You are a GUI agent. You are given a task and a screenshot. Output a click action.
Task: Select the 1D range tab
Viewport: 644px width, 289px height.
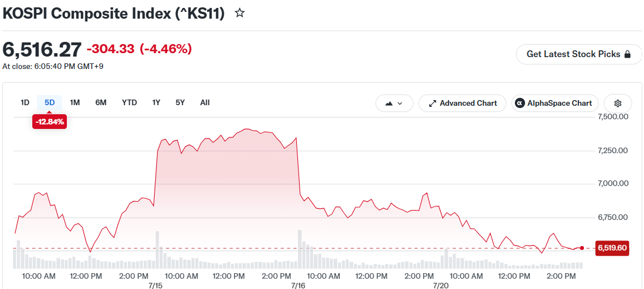[25, 102]
